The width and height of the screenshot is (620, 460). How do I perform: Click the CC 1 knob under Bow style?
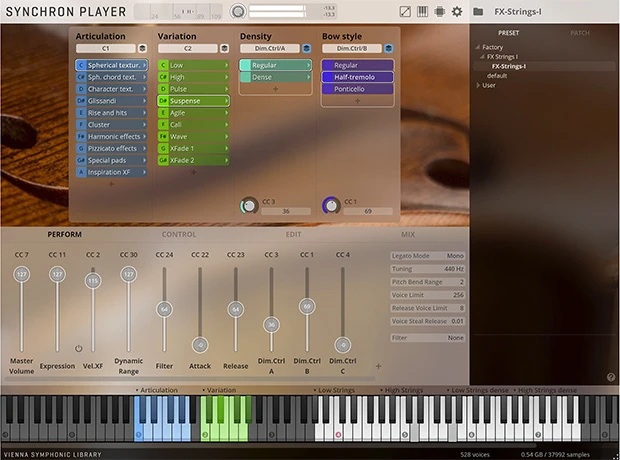(x=331, y=206)
